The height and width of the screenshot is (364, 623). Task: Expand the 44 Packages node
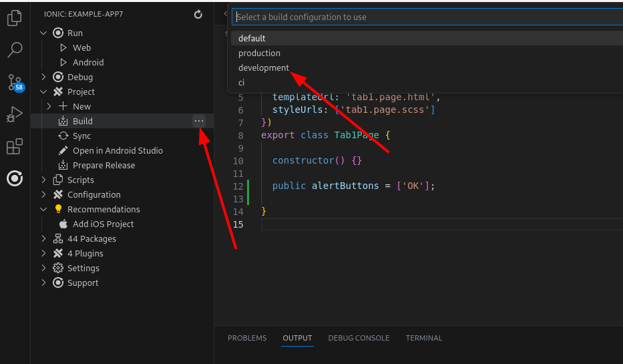click(x=44, y=238)
